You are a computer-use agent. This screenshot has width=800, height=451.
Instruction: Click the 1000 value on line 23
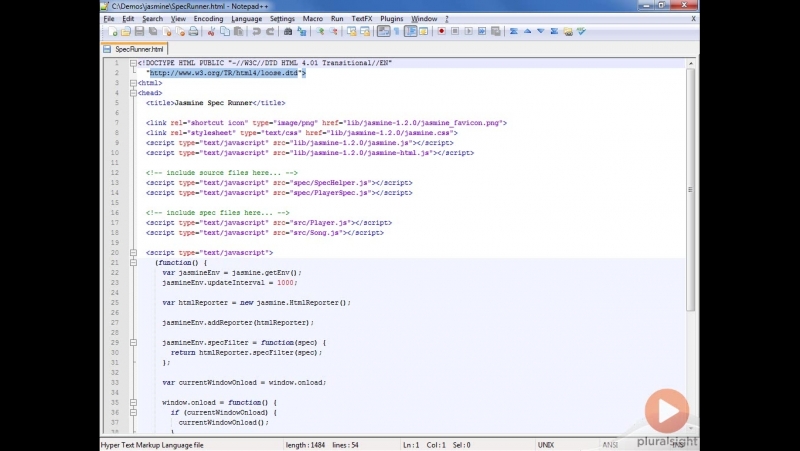point(285,283)
